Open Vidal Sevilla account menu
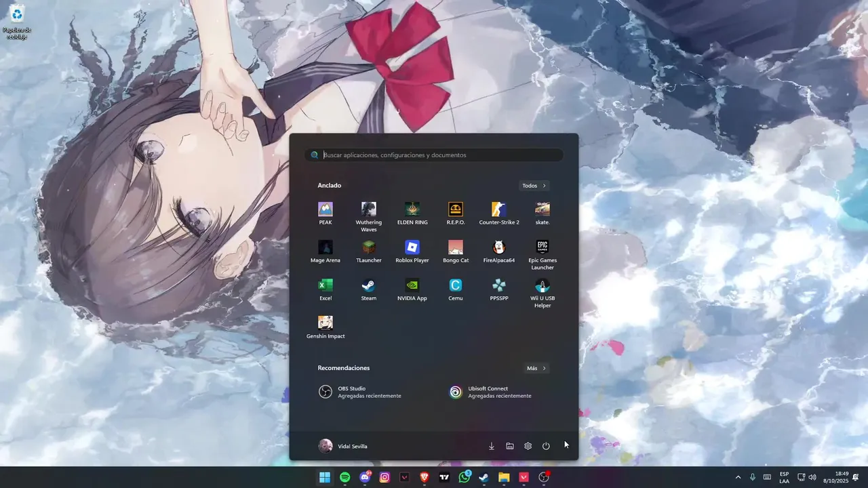 tap(343, 446)
